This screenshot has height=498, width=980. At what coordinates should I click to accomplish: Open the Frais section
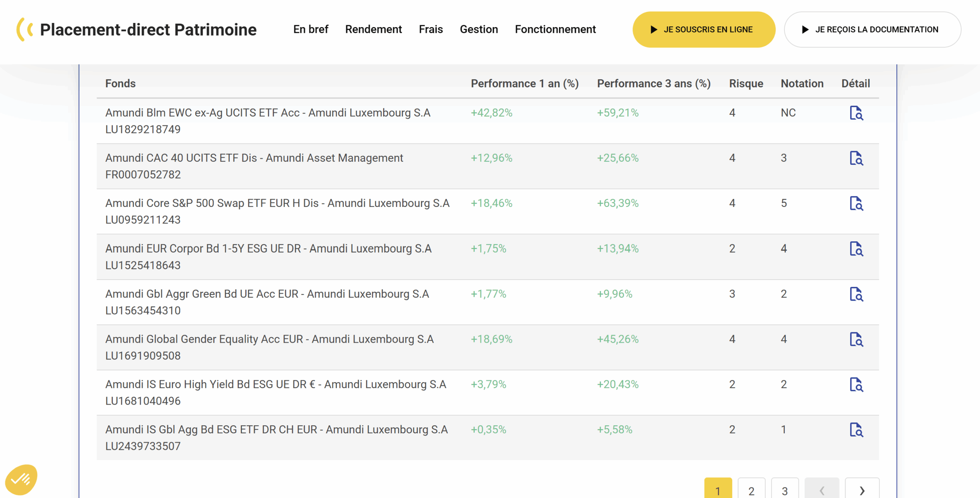[x=431, y=29]
